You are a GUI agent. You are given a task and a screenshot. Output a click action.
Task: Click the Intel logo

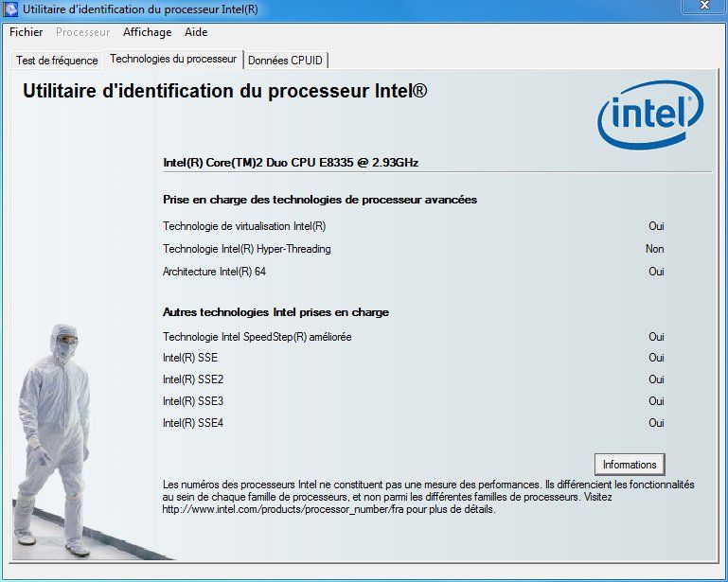coord(650,115)
